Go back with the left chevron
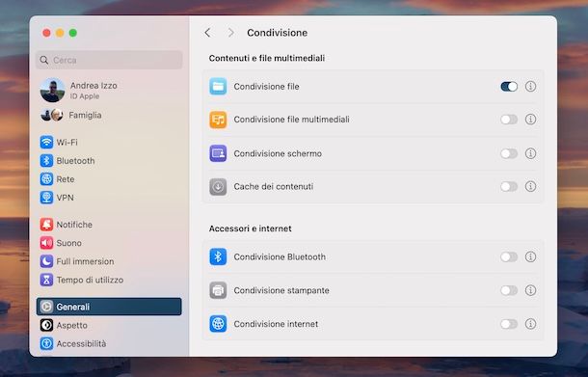 click(x=208, y=33)
